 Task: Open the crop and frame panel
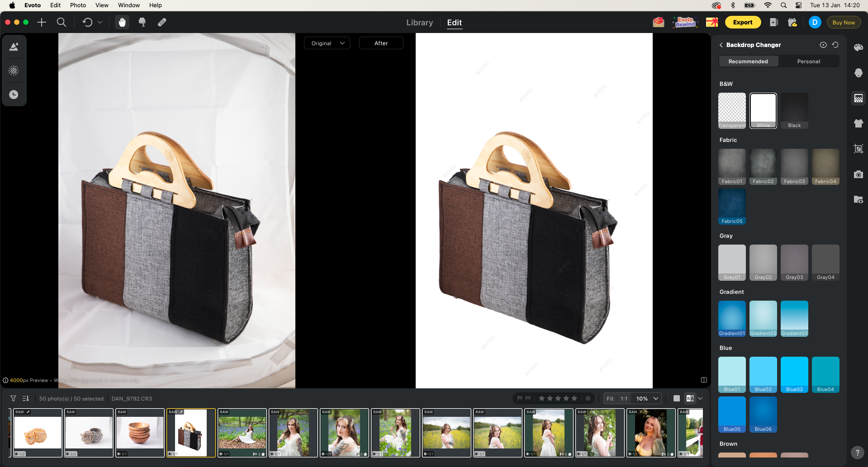click(858, 149)
